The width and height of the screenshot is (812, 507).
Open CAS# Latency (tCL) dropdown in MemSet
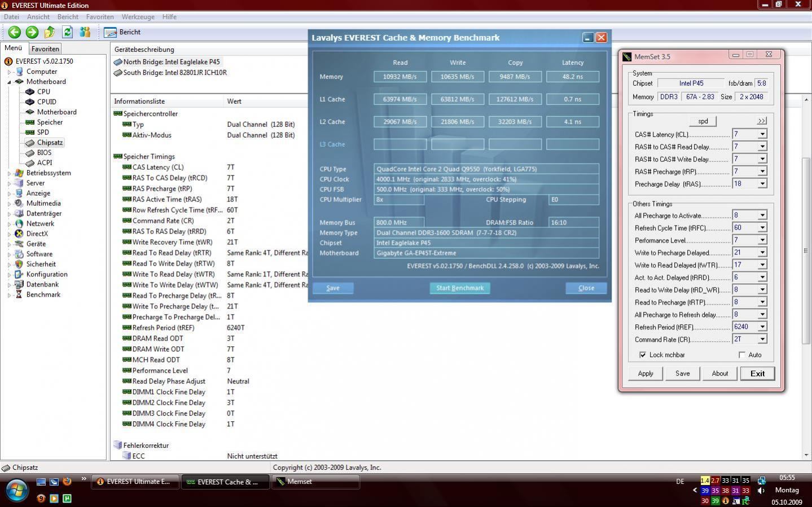(762, 134)
